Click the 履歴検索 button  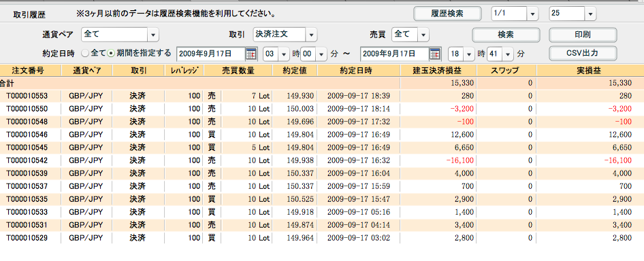point(447,14)
